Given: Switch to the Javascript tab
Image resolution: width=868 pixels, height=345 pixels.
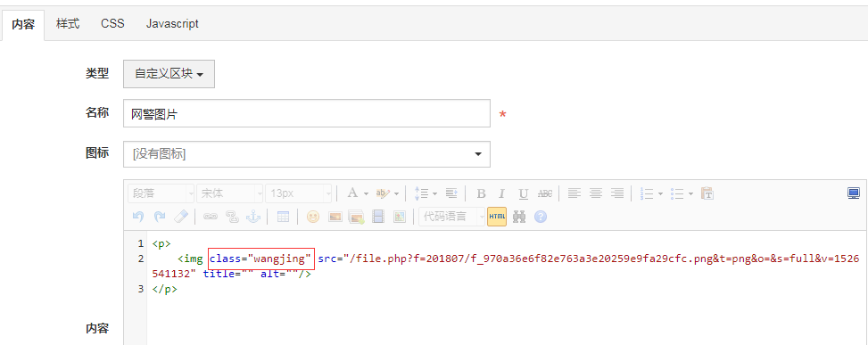Looking at the screenshot, I should (172, 24).
